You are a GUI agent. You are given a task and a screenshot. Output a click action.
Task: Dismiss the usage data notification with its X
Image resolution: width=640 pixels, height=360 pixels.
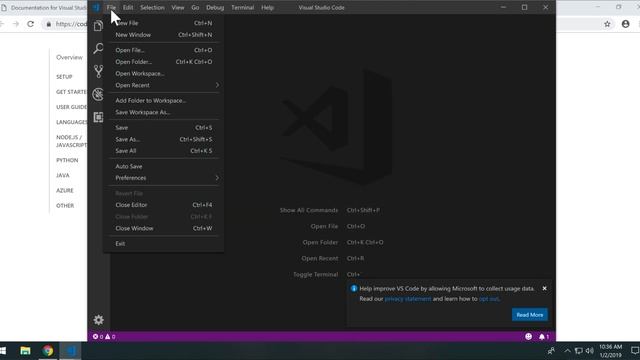[x=544, y=288]
